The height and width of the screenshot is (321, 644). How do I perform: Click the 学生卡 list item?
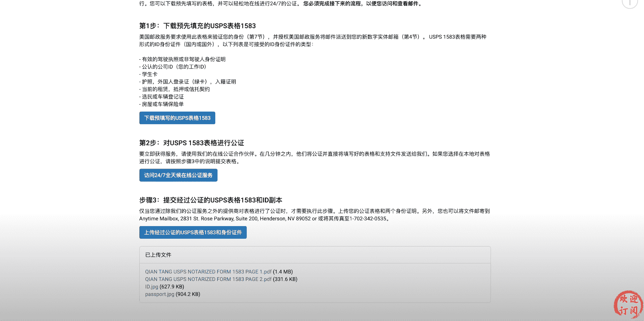(x=149, y=74)
